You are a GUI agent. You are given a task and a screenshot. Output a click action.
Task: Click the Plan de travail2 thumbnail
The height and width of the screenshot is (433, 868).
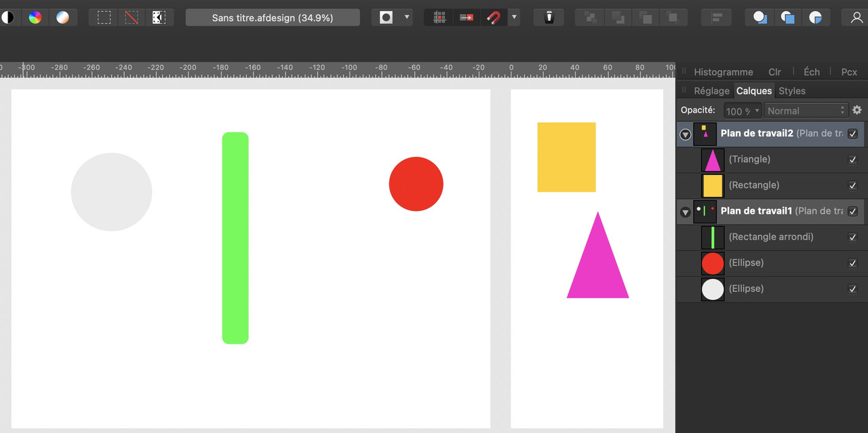(705, 134)
